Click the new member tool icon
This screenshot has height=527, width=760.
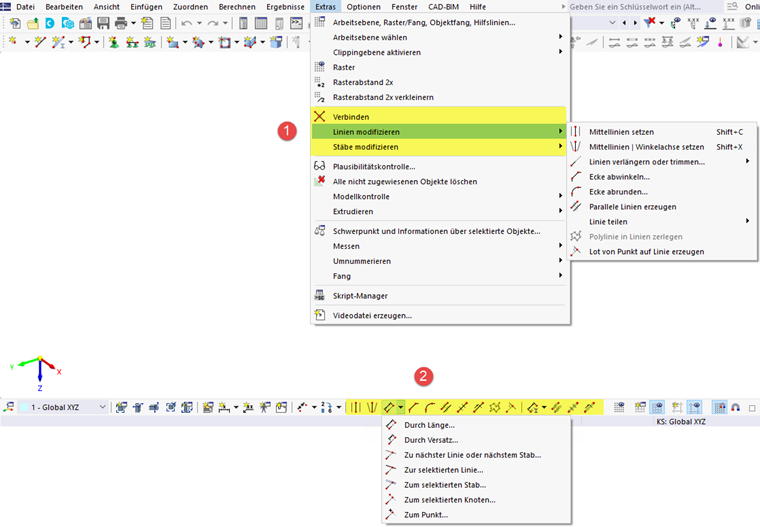click(x=59, y=43)
